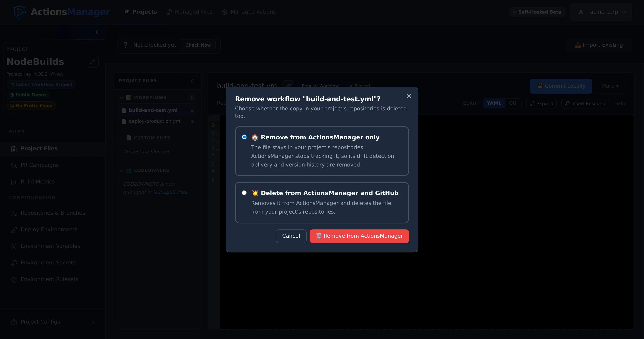Open Build Metrics in the sidebar

pyautogui.click(x=53, y=182)
